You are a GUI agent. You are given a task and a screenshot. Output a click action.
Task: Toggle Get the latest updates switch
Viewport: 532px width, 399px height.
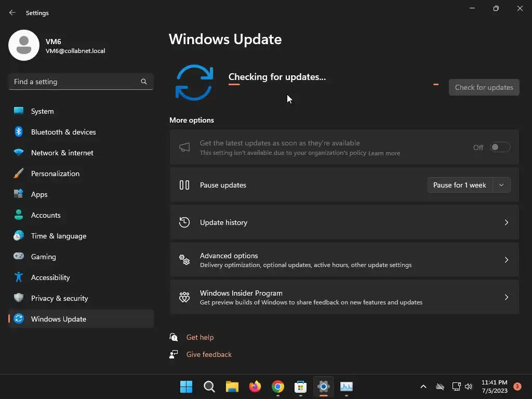[x=500, y=147]
